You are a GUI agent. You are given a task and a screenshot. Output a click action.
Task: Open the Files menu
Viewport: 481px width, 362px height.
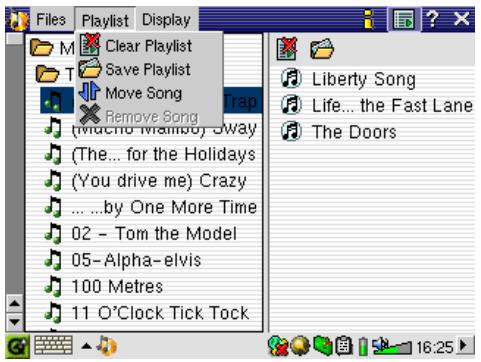51,19
